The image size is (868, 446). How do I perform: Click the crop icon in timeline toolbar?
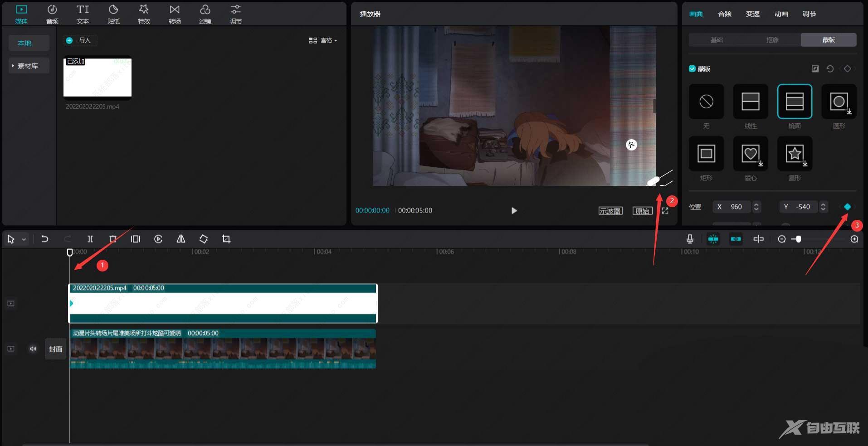[x=226, y=239]
